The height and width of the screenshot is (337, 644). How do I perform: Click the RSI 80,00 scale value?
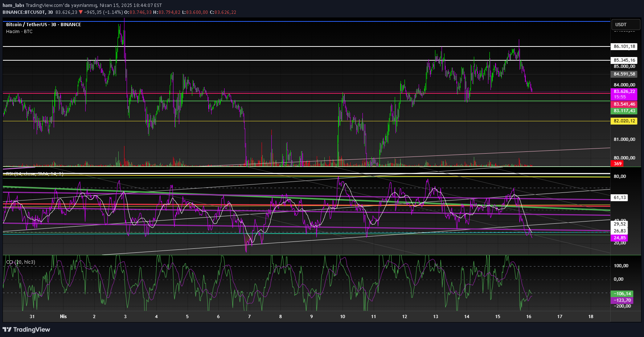point(620,176)
